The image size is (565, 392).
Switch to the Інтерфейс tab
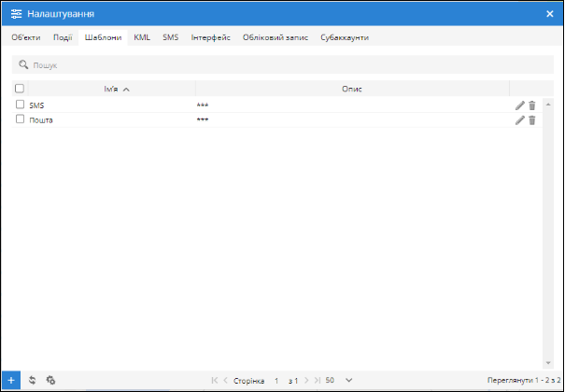[211, 37]
